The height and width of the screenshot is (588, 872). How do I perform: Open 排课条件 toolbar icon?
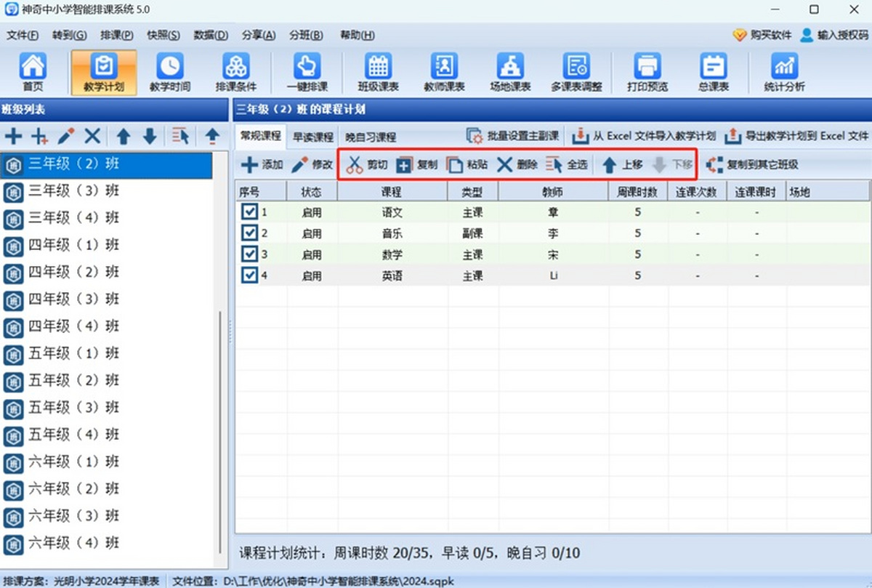(x=236, y=73)
